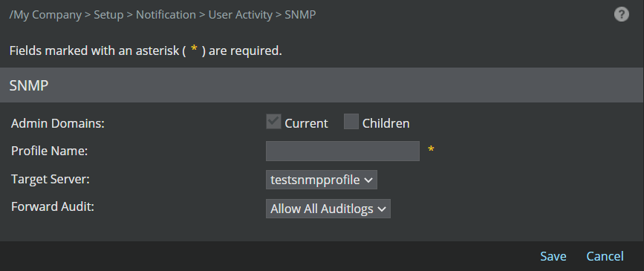The image size is (644, 271).
Task: Enable the Children admin domain checkbox
Action: pyautogui.click(x=351, y=122)
